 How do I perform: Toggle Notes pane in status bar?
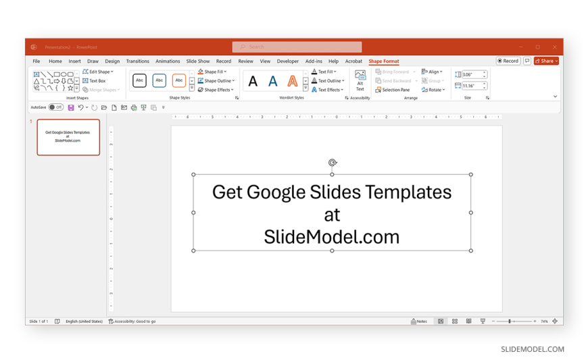[419, 321]
